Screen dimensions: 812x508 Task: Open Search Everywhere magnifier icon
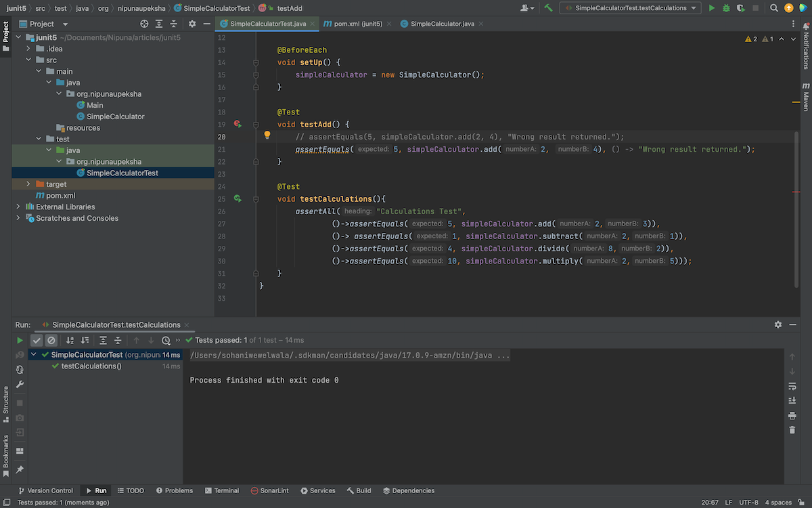point(773,8)
